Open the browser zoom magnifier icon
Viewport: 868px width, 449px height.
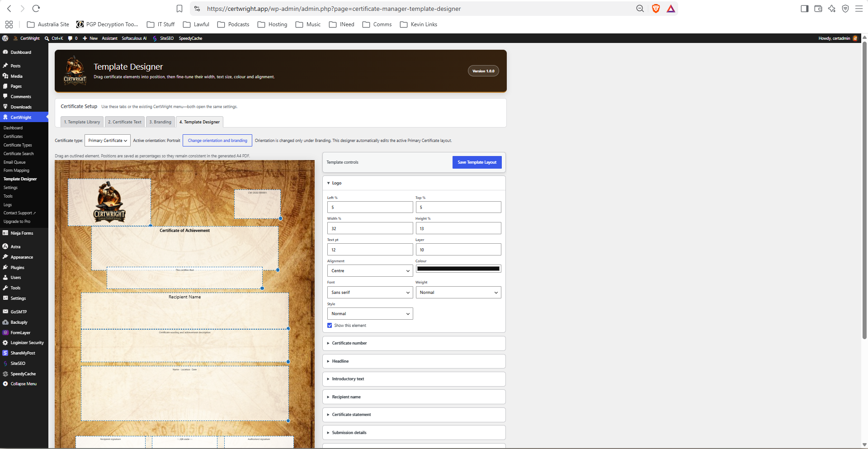640,9
